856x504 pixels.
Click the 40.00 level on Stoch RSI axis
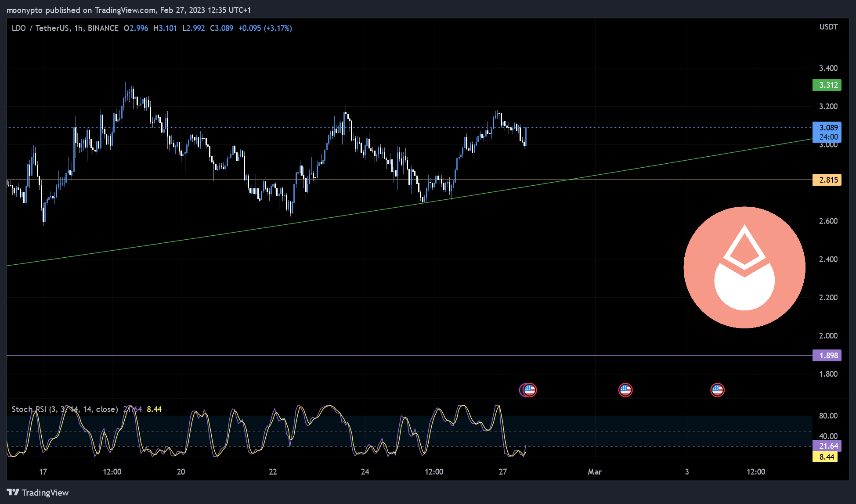828,436
